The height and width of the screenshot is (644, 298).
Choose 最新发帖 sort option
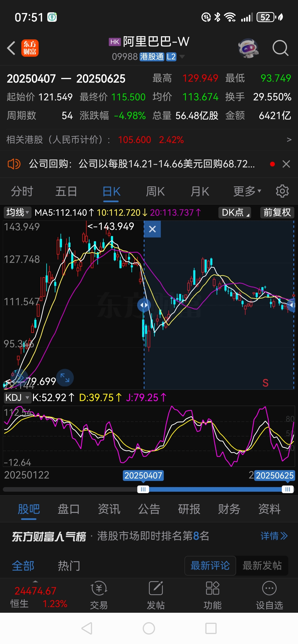click(x=262, y=566)
